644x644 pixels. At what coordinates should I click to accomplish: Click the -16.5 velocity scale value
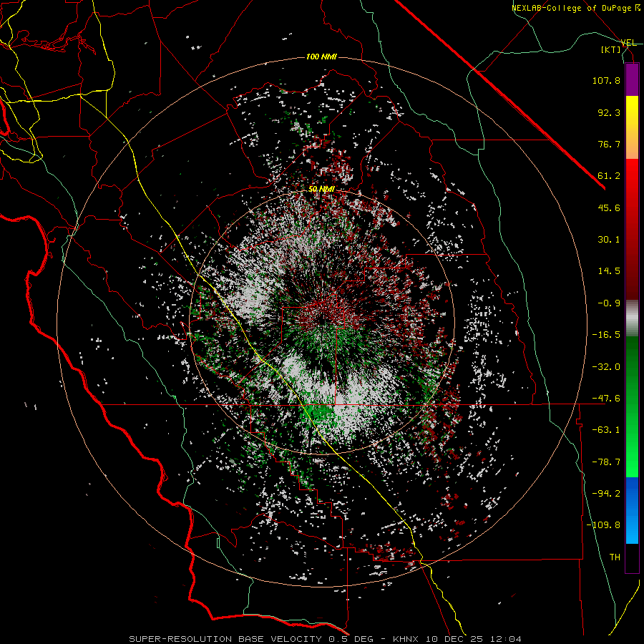(x=606, y=335)
